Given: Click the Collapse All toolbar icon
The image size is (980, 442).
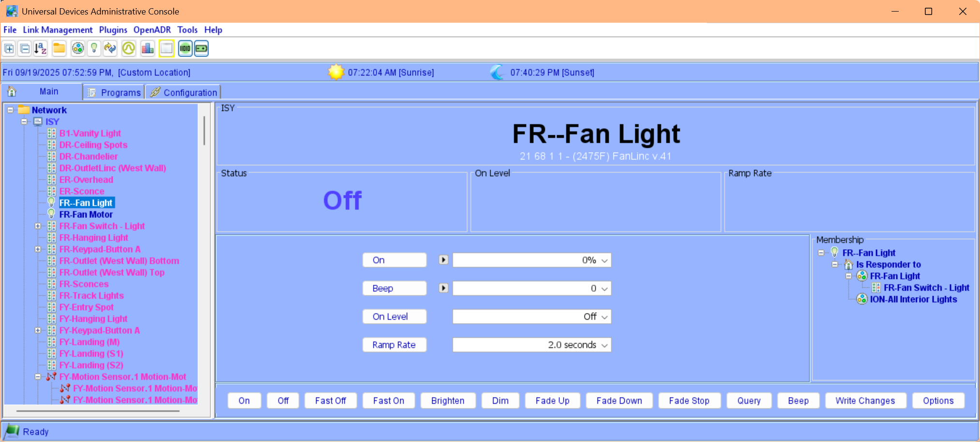Looking at the screenshot, I should (25, 49).
